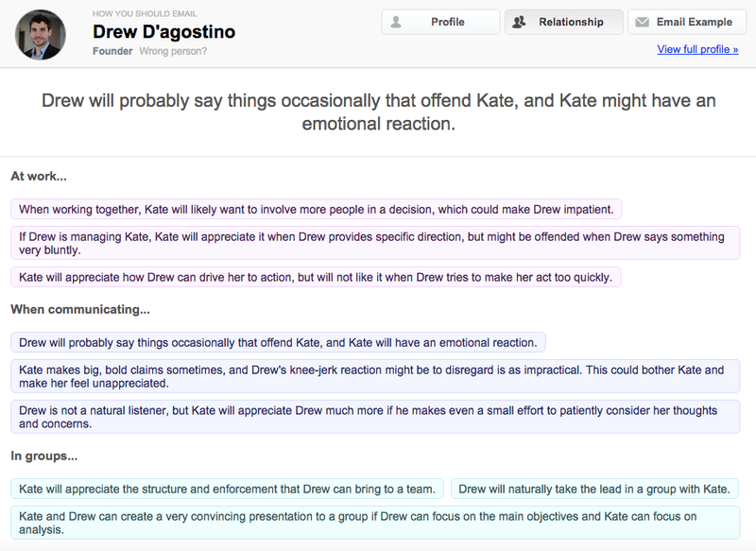The width and height of the screenshot is (756, 551).
Task: Switch to the Relationship tab
Action: [564, 22]
